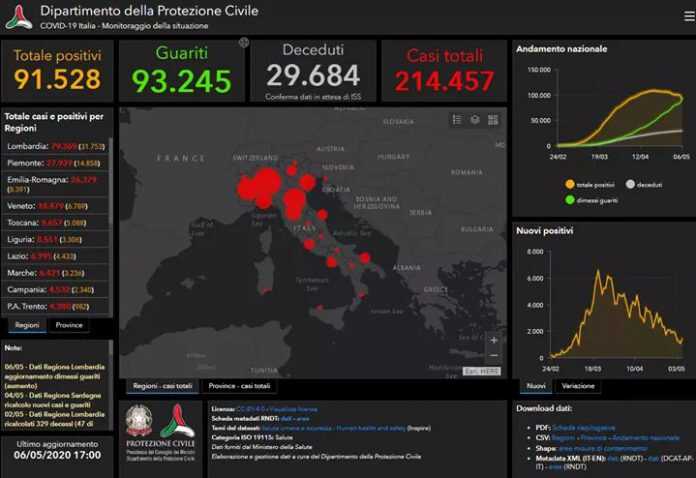Viewport: 696px width, 478px height.
Task: Zoom out on the map with minus
Action: tap(493, 356)
